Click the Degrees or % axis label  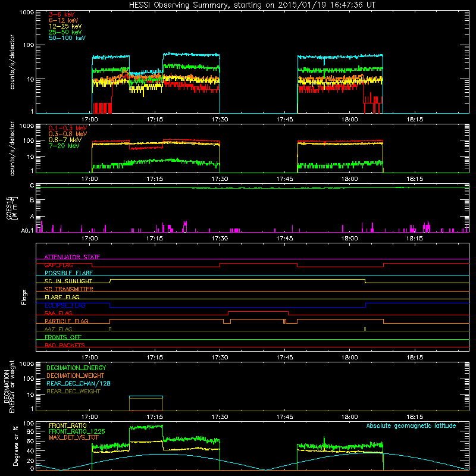15,446
